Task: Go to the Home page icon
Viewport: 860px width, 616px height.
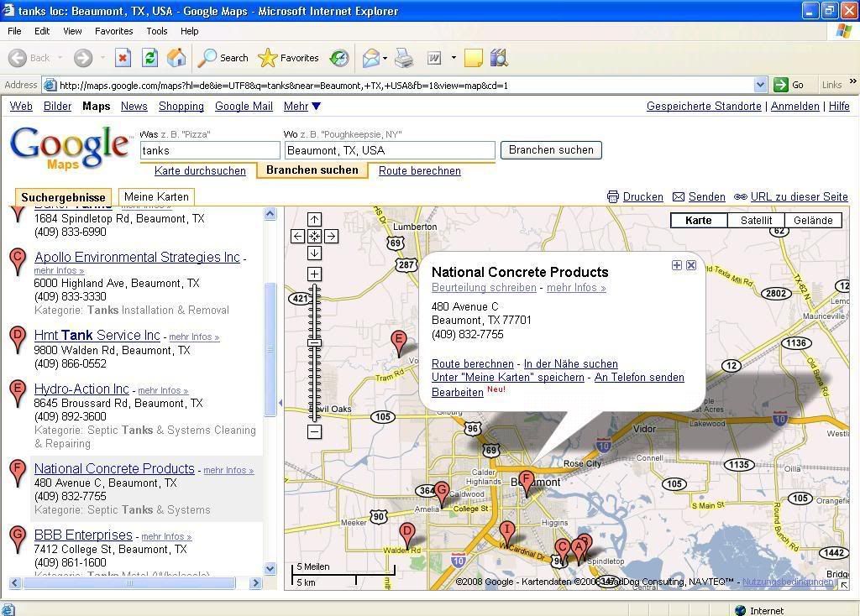Action: tap(176, 58)
